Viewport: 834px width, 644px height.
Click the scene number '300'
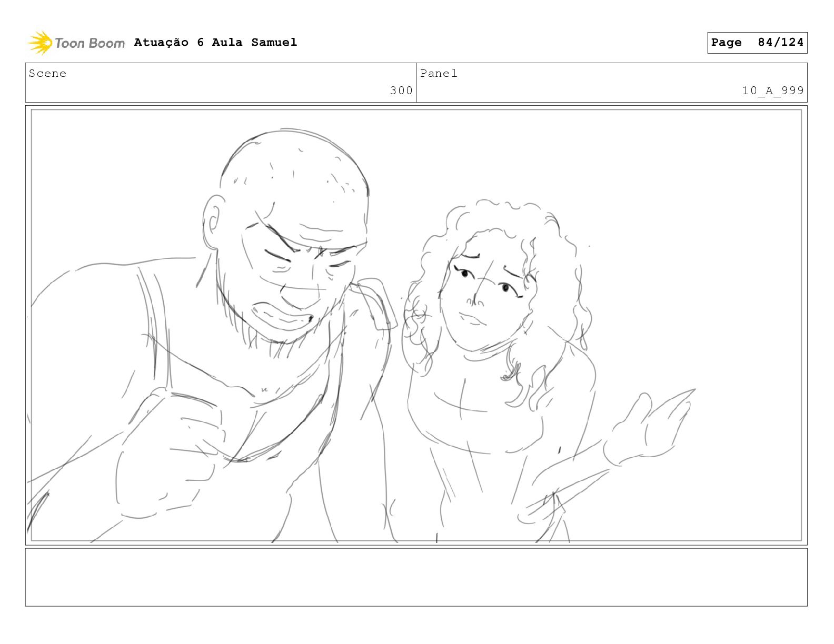pos(401,90)
